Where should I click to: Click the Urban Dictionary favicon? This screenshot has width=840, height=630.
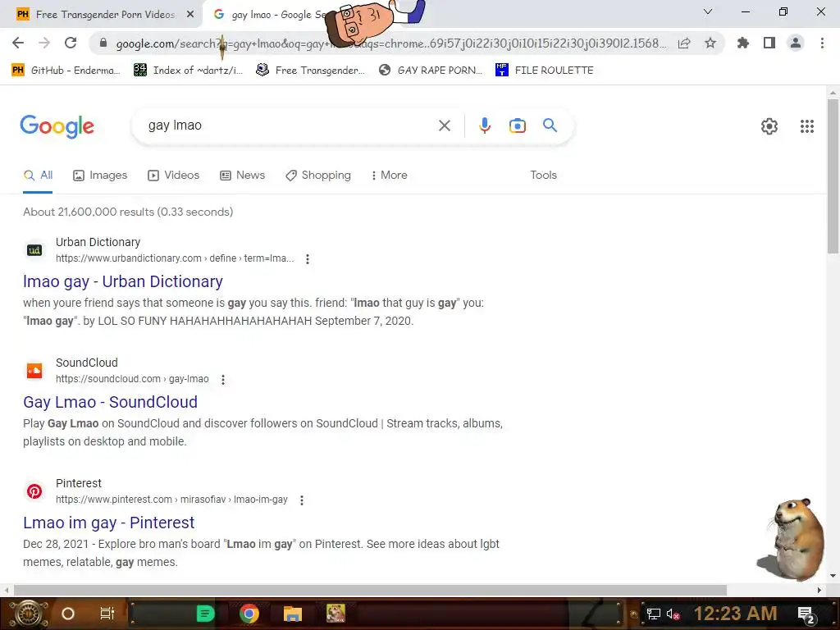(x=34, y=250)
